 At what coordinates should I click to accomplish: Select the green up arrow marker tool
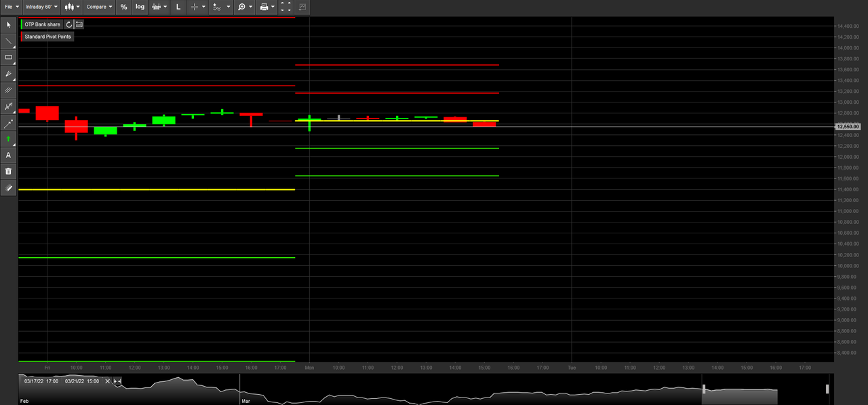[x=9, y=138]
